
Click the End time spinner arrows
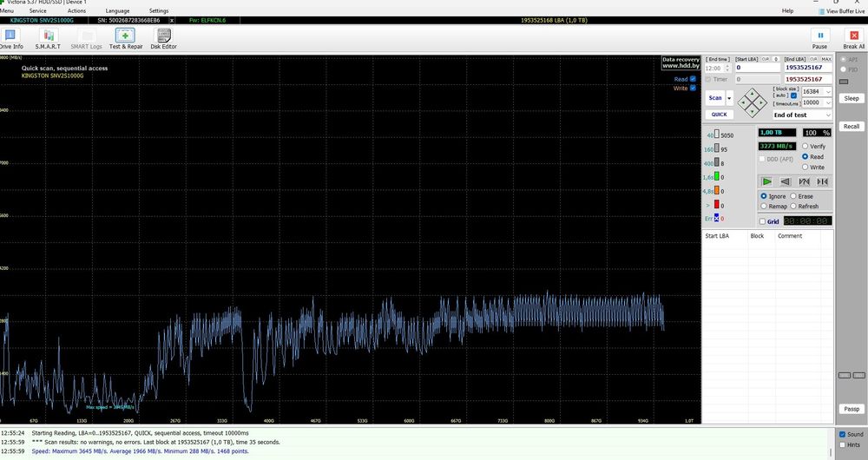727,68
